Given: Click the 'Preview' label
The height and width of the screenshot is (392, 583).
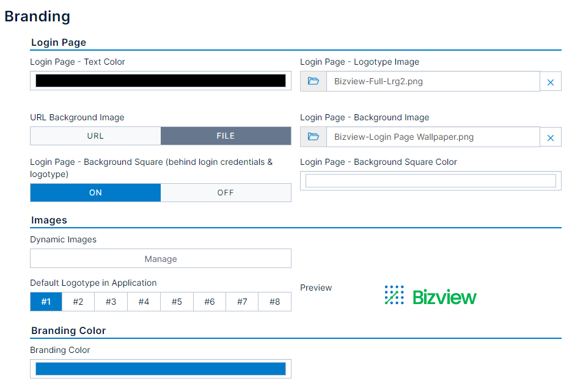Looking at the screenshot, I should (316, 288).
